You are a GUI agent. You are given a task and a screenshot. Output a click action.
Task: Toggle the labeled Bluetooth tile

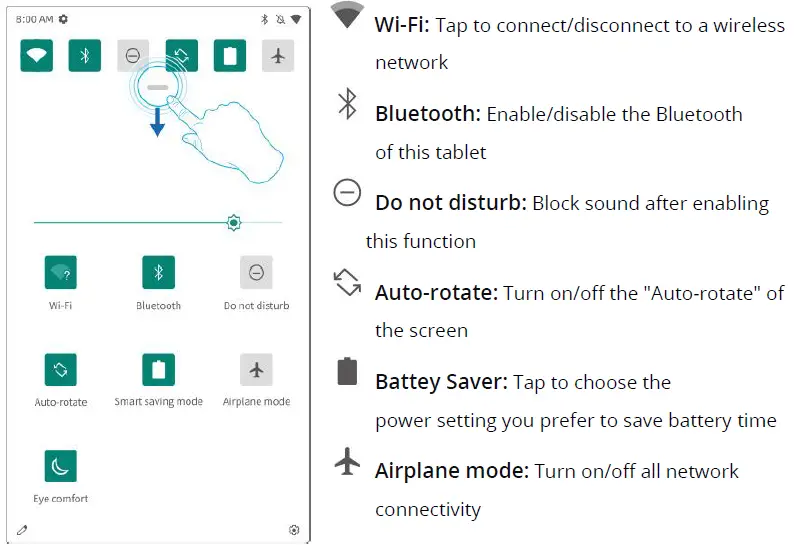click(158, 272)
